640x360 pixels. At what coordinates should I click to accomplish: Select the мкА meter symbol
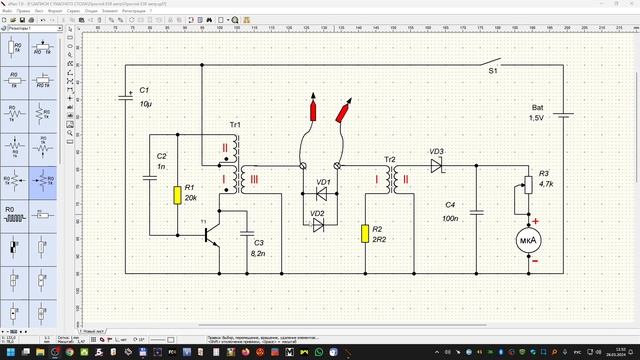[529, 240]
